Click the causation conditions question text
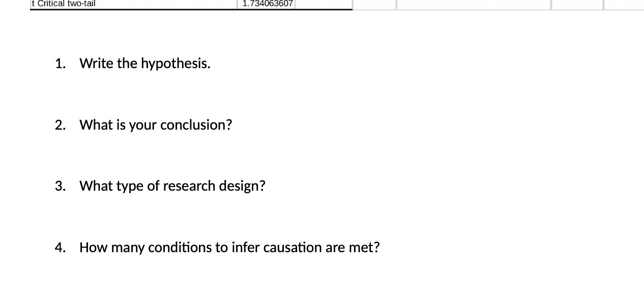644x301 pixels. pyautogui.click(x=229, y=248)
